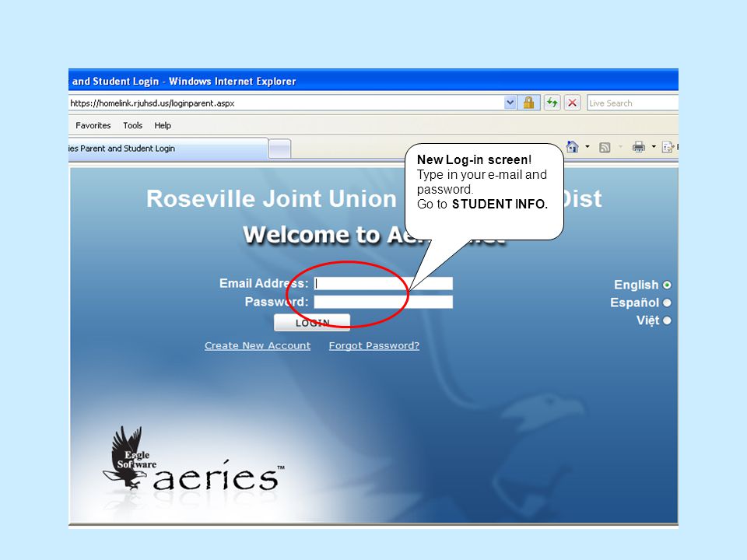Click the security lock icon in address bar
Viewport: 747px width, 560px height.
pos(528,103)
